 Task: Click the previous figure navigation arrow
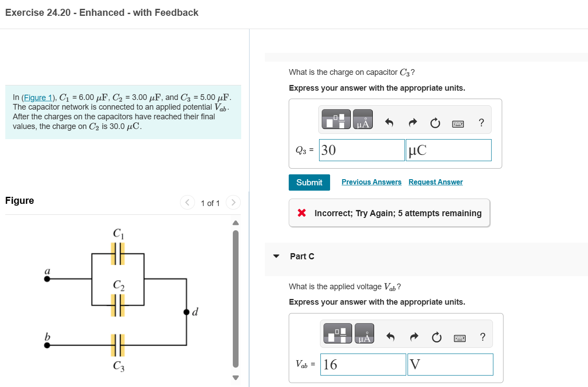point(187,203)
